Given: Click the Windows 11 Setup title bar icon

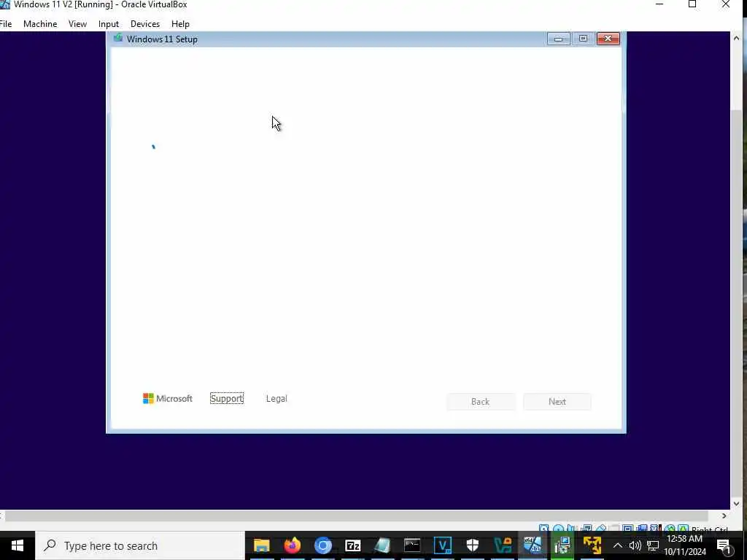Looking at the screenshot, I should 117,39.
